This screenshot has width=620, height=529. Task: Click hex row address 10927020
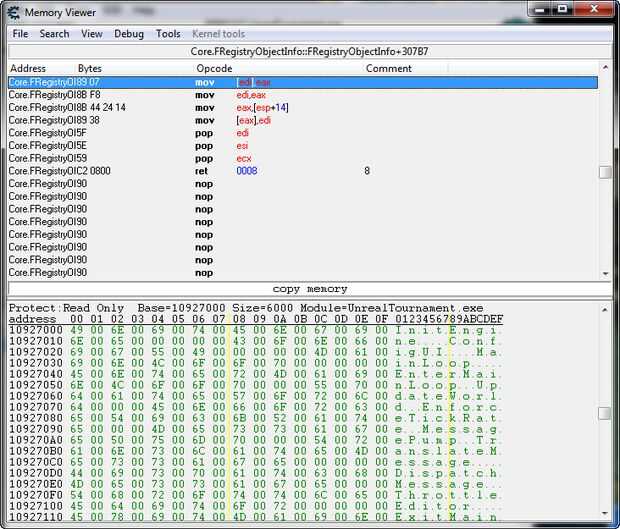pos(36,352)
